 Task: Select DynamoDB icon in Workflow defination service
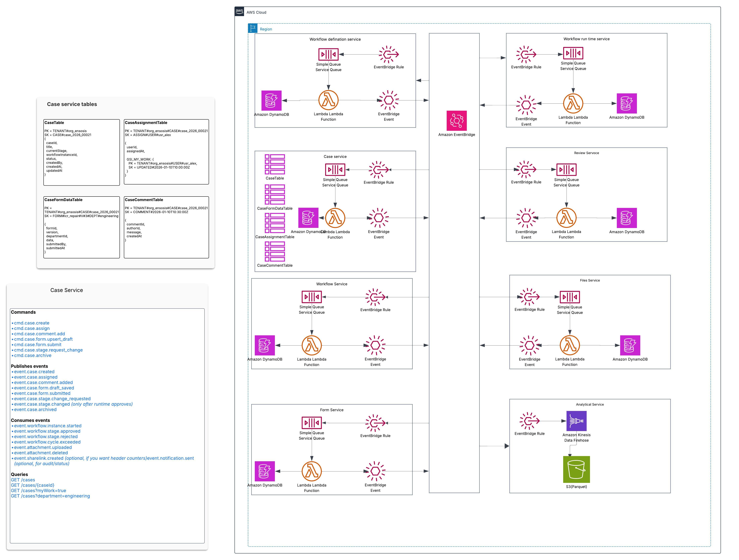pos(271,100)
